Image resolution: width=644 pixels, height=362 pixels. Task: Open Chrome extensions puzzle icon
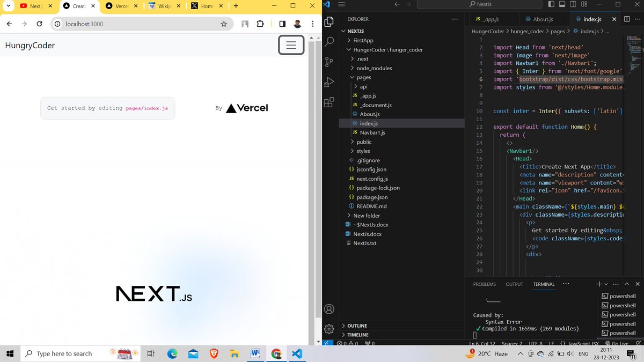261,24
